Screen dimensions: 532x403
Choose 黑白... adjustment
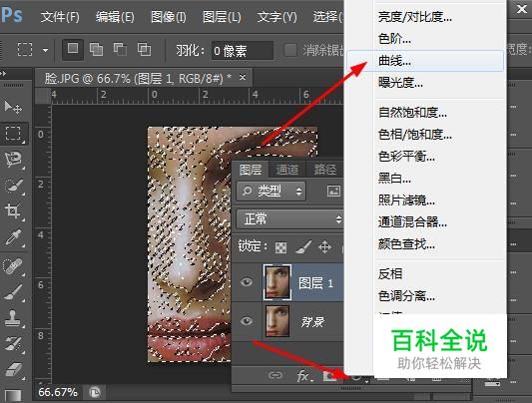point(394,178)
